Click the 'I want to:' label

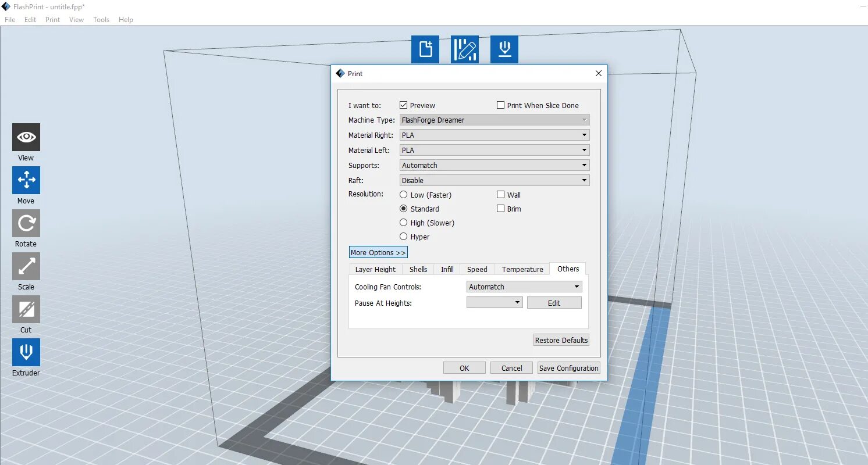(365, 106)
